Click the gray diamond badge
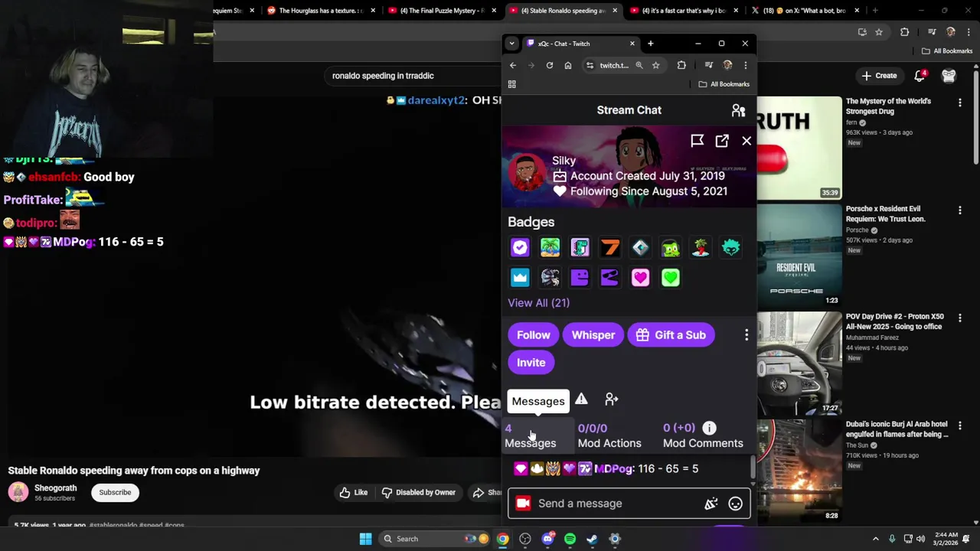980x551 pixels. pyautogui.click(x=640, y=247)
